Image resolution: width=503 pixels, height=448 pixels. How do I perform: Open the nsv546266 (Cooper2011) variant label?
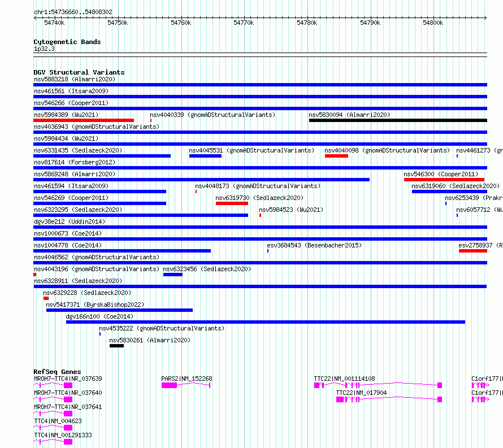(x=71, y=103)
